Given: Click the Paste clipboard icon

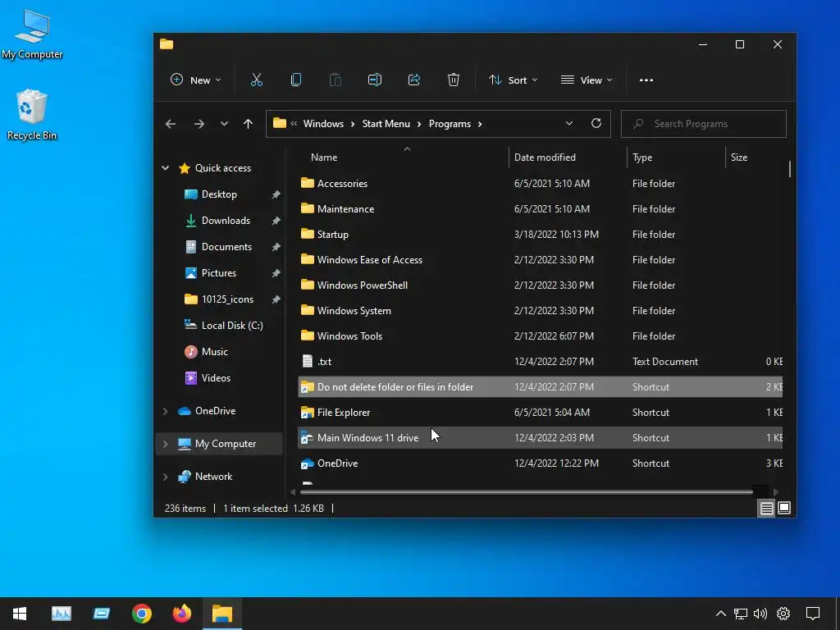Looking at the screenshot, I should point(336,80).
